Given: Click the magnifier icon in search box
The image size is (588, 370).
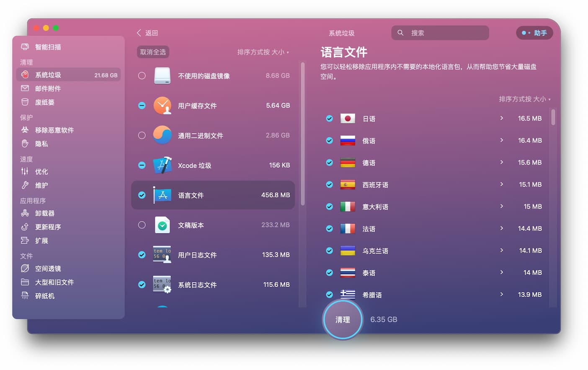Looking at the screenshot, I should tap(400, 33).
